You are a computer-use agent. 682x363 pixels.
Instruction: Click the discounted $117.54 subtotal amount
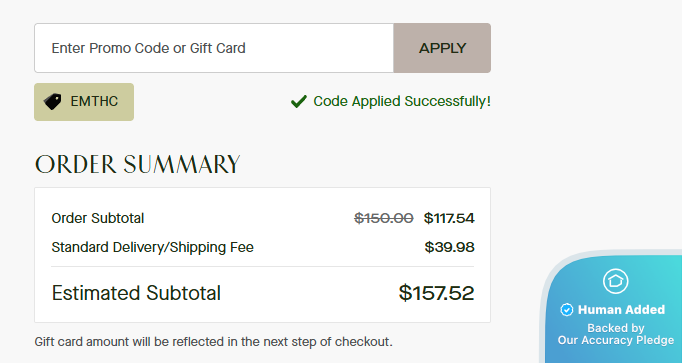pyautogui.click(x=449, y=218)
